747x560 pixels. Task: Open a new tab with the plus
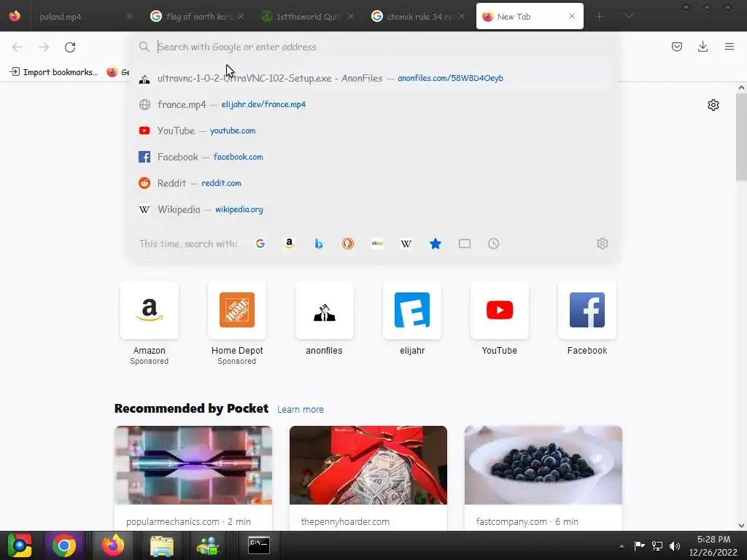[x=600, y=17]
